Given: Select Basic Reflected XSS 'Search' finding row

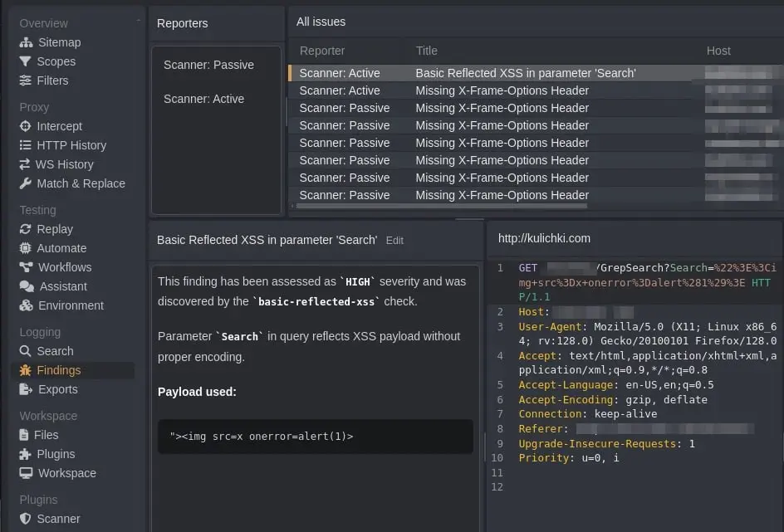Looking at the screenshot, I should (x=536, y=73).
